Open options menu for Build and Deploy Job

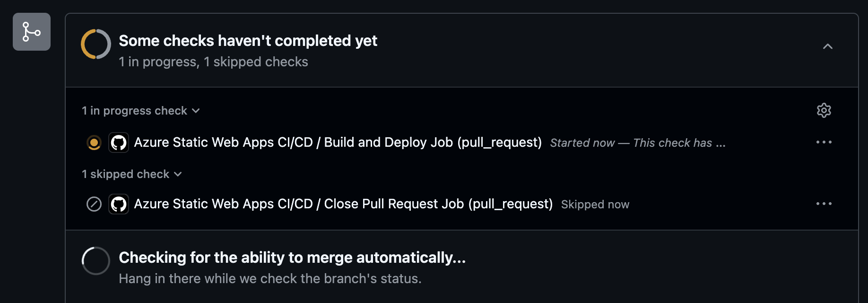point(824,142)
